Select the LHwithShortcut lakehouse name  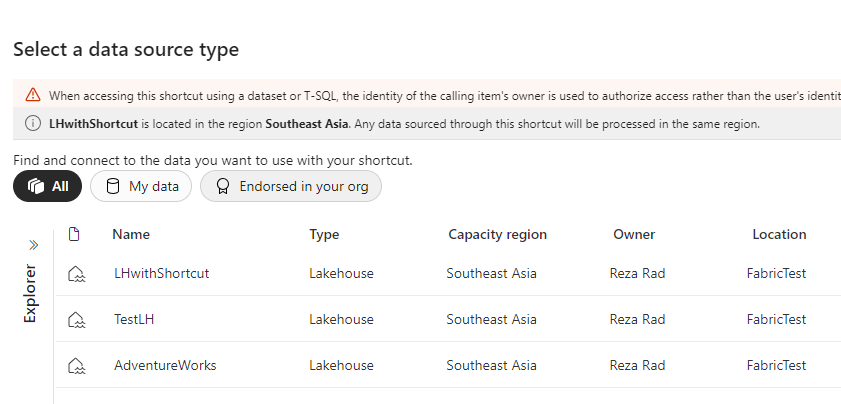click(x=161, y=273)
